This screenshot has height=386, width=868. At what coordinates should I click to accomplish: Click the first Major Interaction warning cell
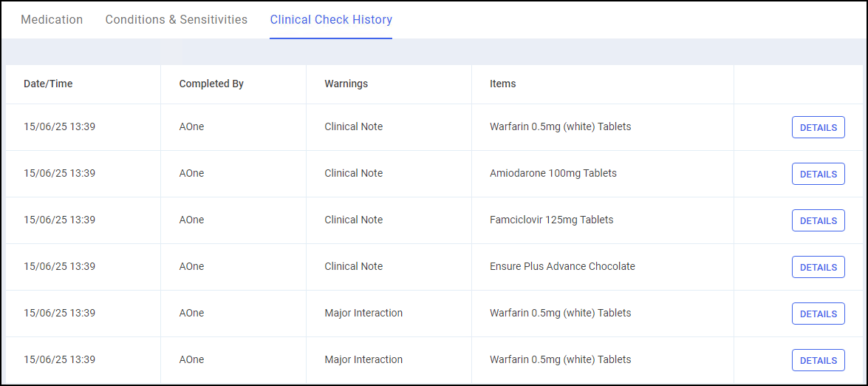tap(363, 313)
